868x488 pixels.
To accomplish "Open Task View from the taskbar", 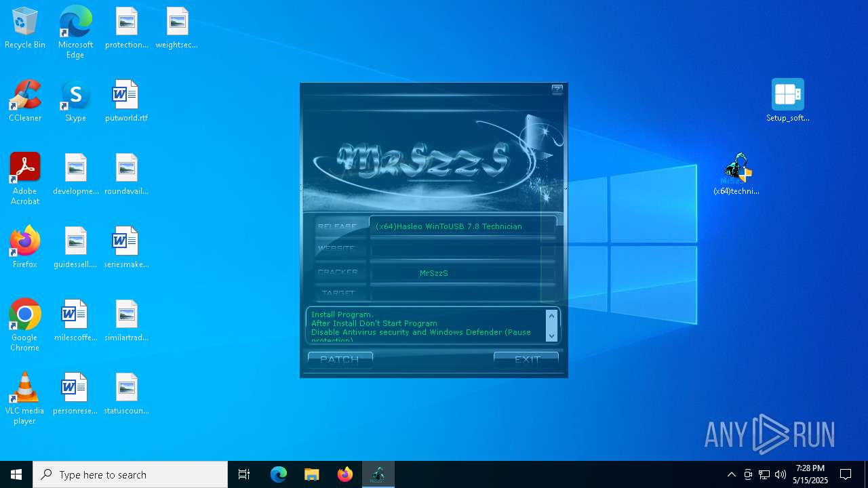I will (x=244, y=474).
